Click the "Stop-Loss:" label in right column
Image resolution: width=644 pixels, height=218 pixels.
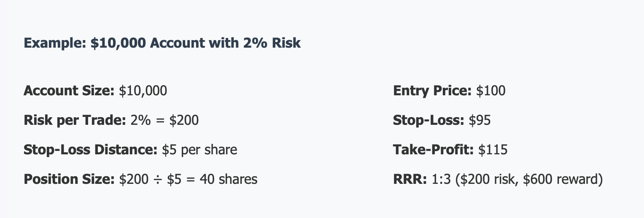pyautogui.click(x=428, y=121)
